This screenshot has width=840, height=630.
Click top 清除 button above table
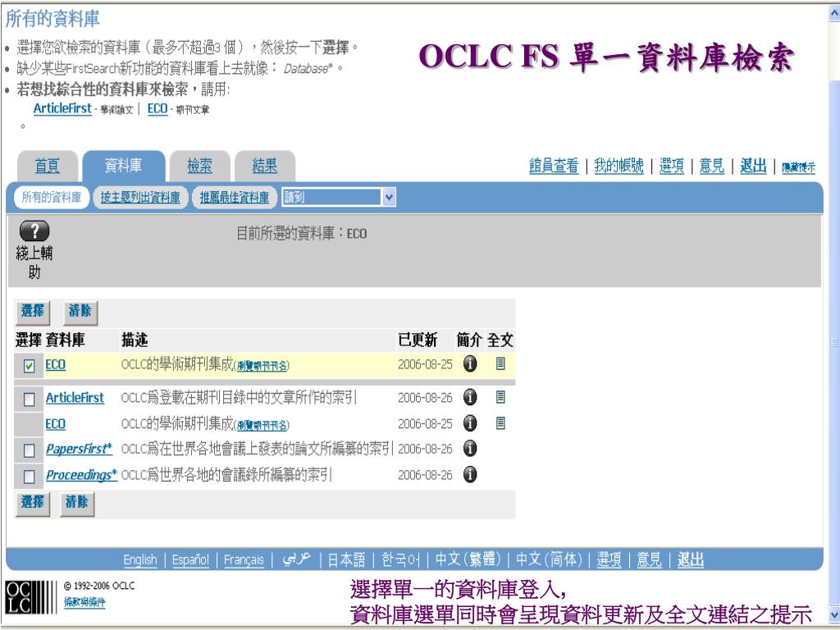[x=80, y=311]
